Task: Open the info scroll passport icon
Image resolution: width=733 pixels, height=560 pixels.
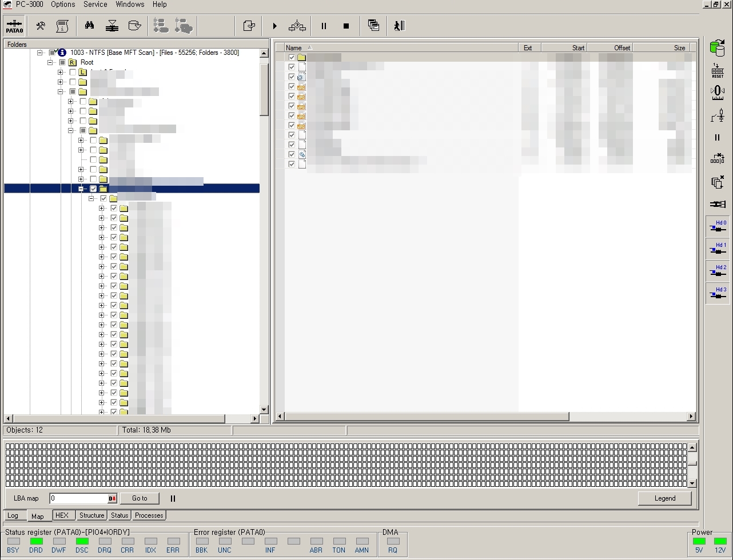Action: point(62,26)
